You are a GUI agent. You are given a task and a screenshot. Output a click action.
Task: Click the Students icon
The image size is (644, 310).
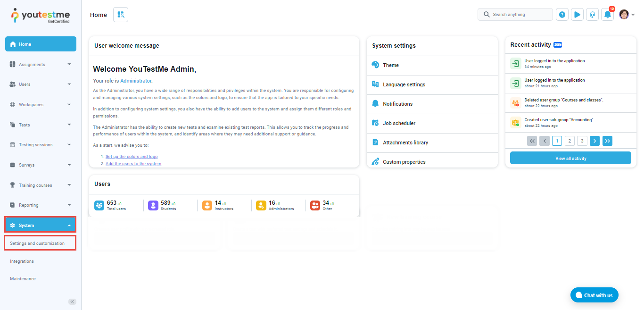click(x=153, y=205)
